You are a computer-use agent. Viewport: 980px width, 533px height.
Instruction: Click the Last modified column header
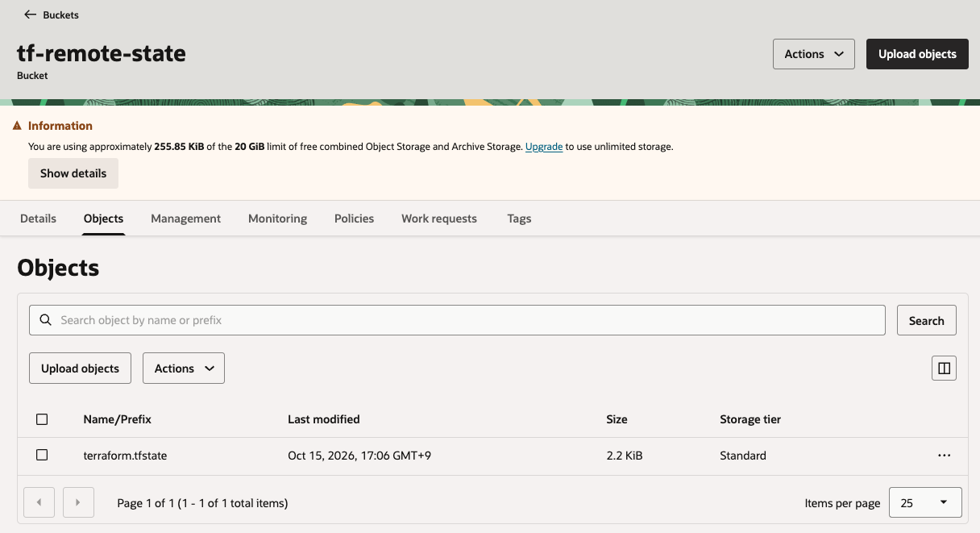324,419
